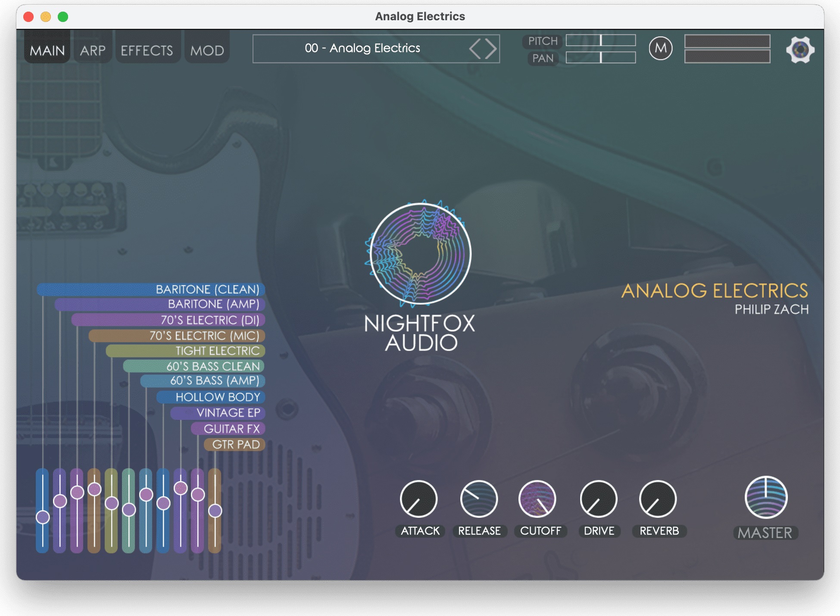The image size is (840, 616).
Task: Zoom the window with green button
Action: pos(63,17)
